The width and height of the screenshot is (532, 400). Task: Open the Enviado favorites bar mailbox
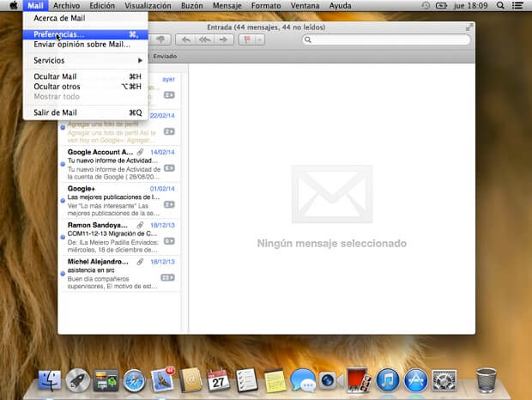click(165, 56)
